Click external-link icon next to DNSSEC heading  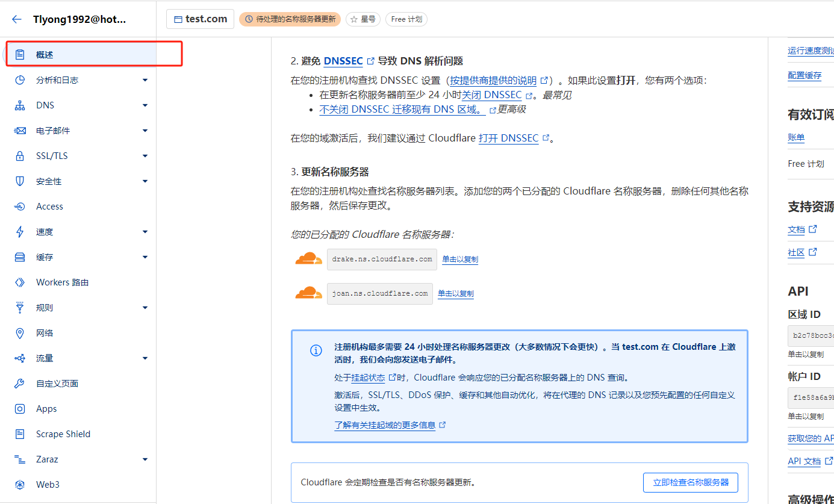pos(371,61)
